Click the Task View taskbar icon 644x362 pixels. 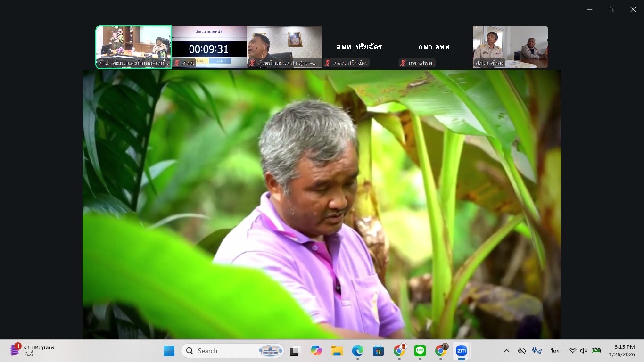(295, 351)
